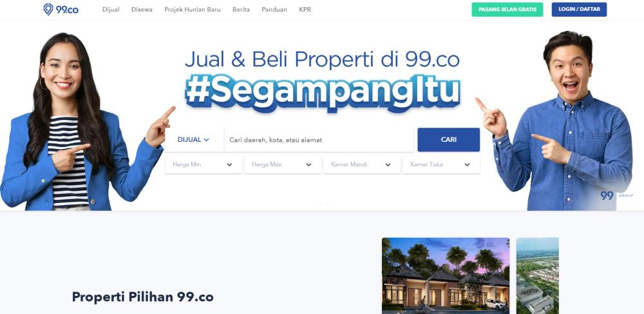Expand the Kamar Tidur dropdown

[441, 164]
